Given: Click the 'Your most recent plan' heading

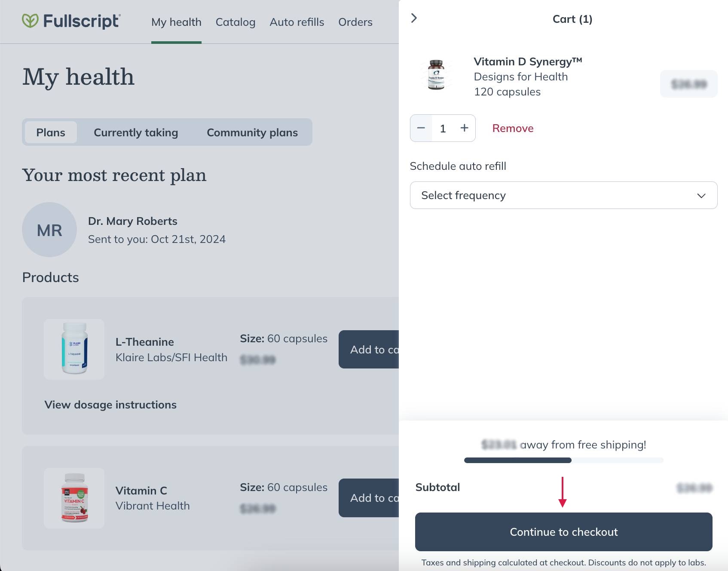Looking at the screenshot, I should click(x=114, y=175).
